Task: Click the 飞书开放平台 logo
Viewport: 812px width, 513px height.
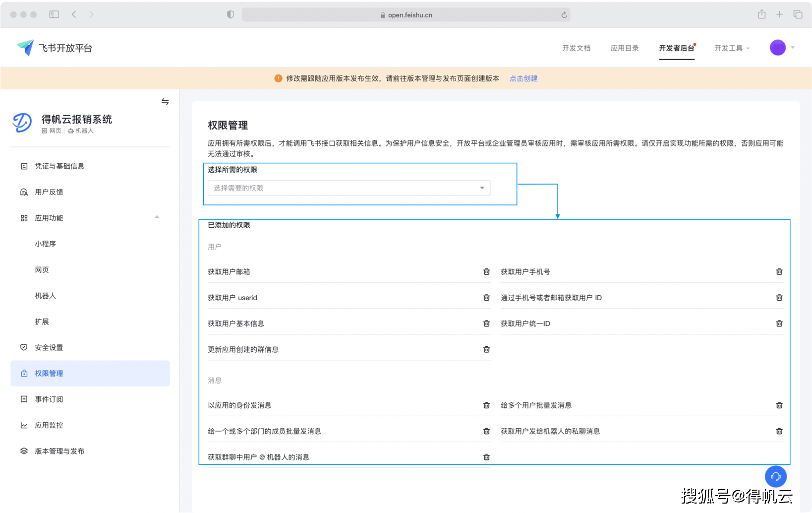Action: [x=55, y=48]
